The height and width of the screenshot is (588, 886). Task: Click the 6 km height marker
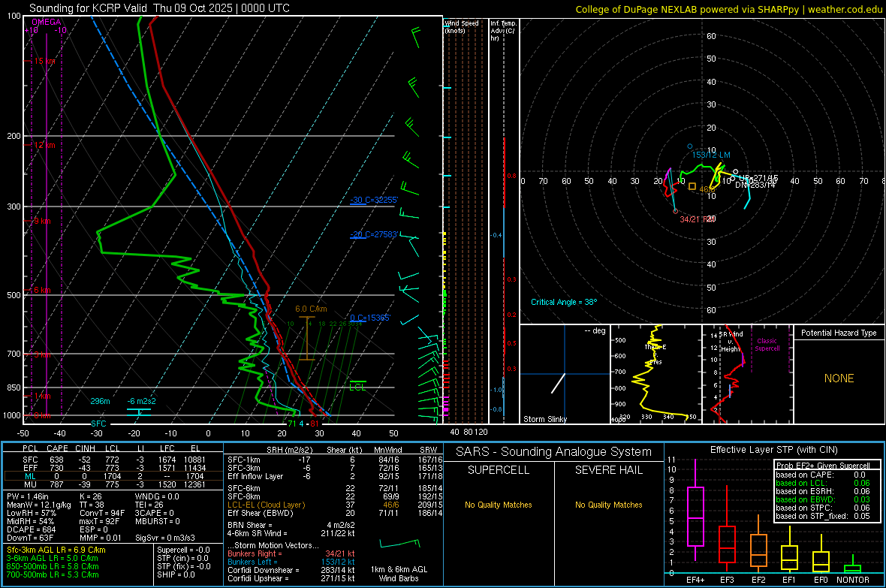42,290
